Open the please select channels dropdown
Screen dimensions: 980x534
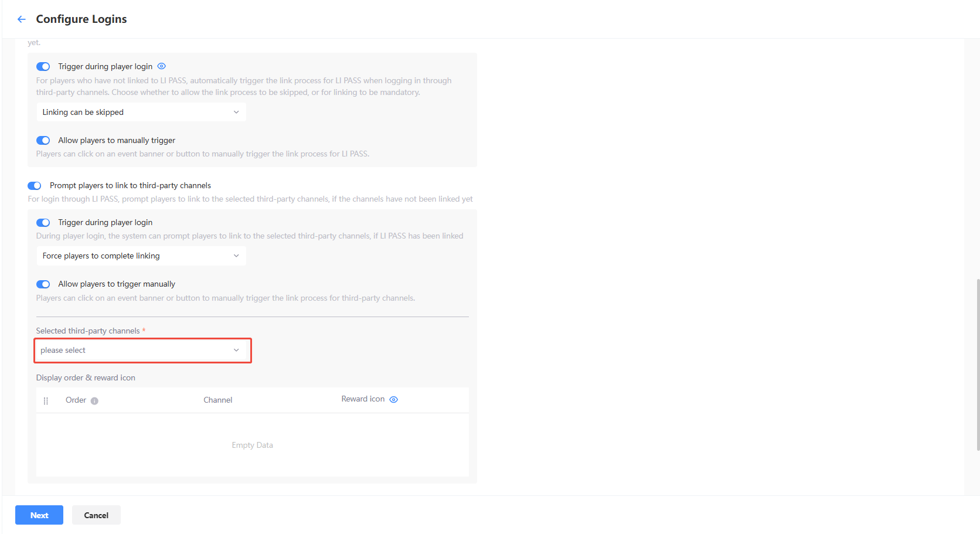(x=142, y=350)
